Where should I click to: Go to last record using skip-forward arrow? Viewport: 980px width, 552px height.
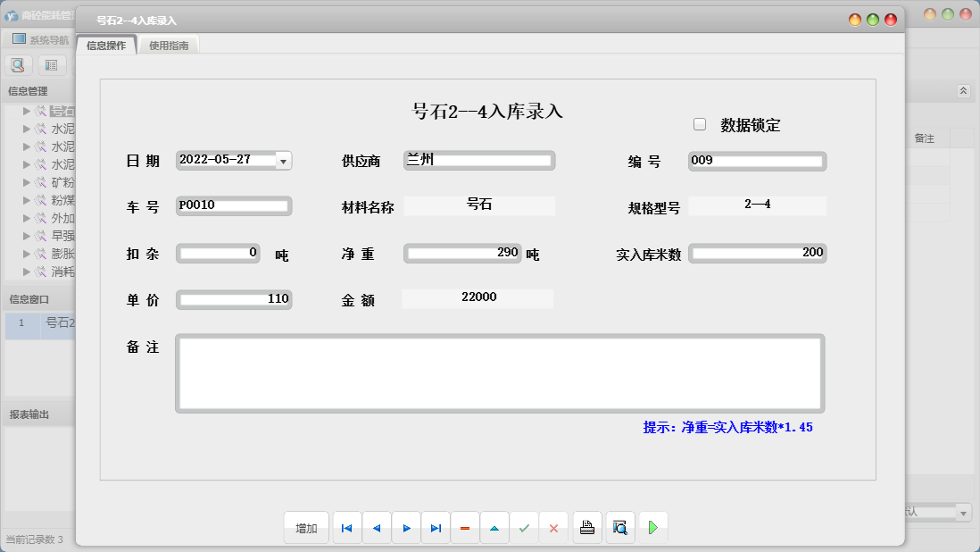pyautogui.click(x=436, y=527)
